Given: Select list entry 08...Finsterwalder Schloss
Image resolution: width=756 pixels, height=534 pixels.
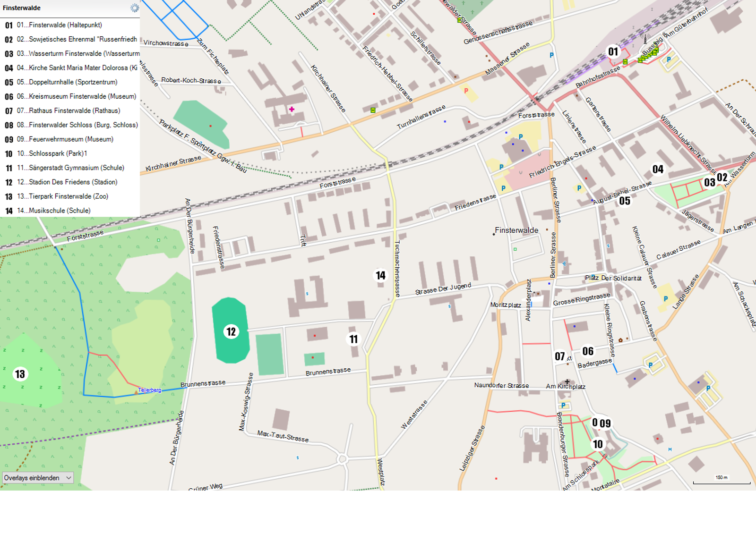Looking at the screenshot, I should click(x=70, y=125).
